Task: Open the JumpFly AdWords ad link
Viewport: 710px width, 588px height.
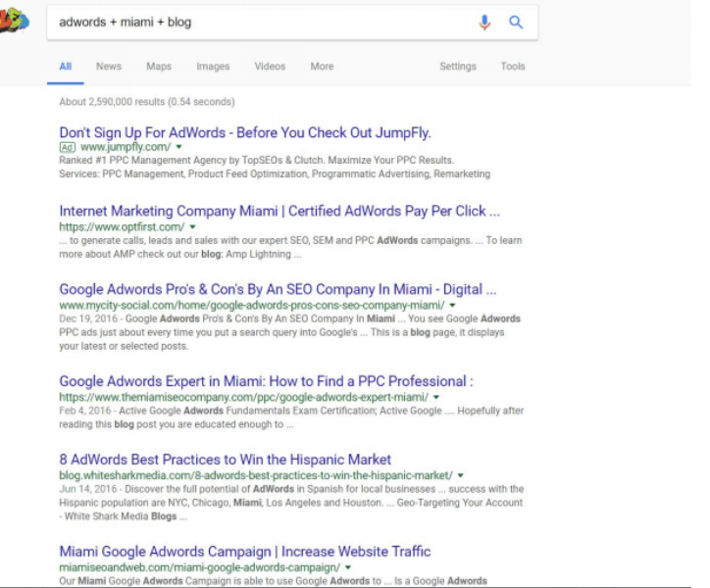Action: [x=245, y=132]
